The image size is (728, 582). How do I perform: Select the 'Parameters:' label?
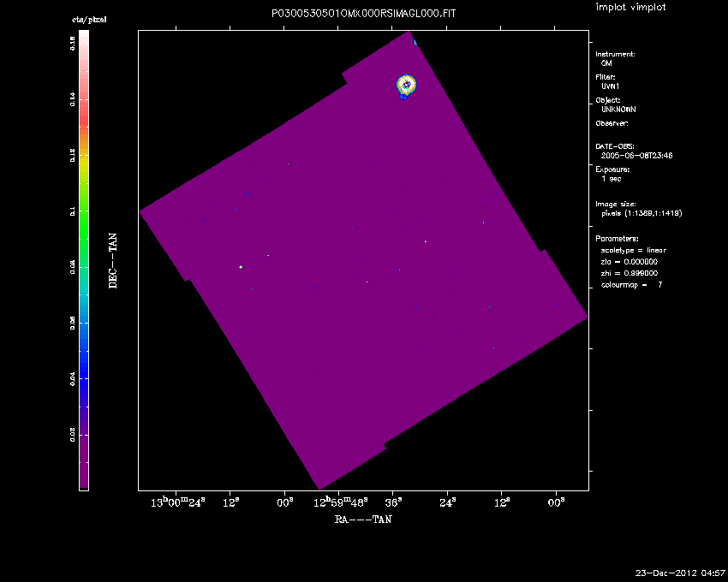pyautogui.click(x=617, y=239)
